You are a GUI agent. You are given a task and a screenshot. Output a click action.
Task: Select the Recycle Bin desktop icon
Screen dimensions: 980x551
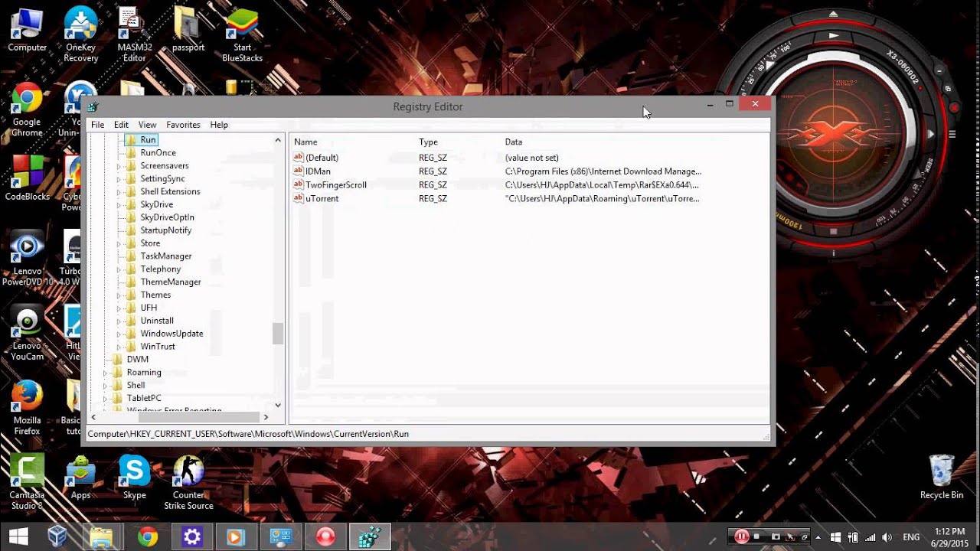coord(942,477)
